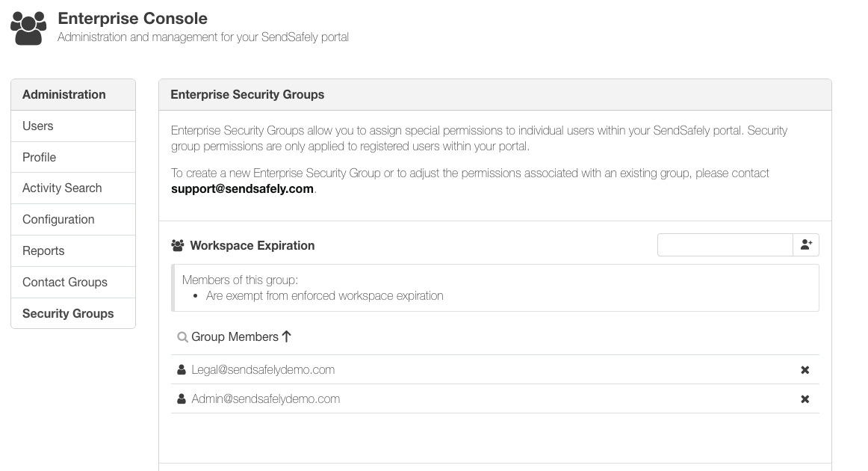Go to Activity Search
Viewport: 868px width, 471px height.
(73, 188)
